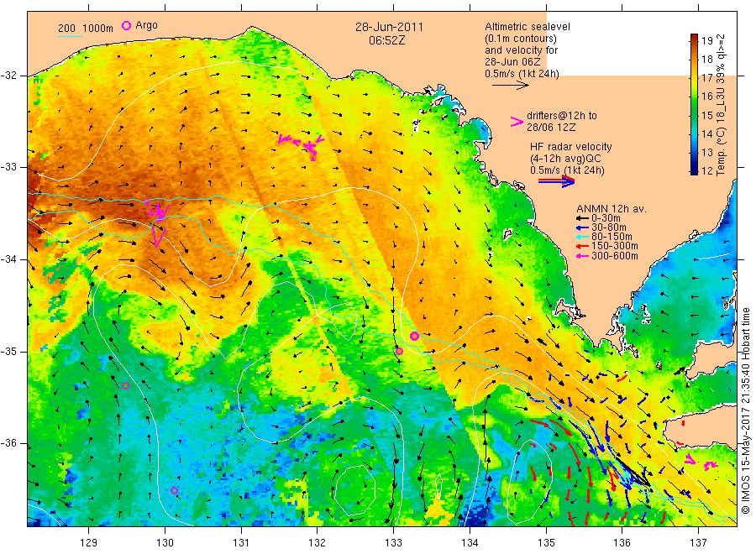Click the '28/06 12Z' label
This screenshot has width=756, height=554.
(x=551, y=128)
